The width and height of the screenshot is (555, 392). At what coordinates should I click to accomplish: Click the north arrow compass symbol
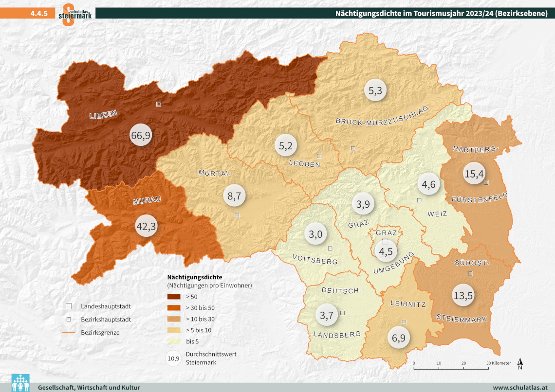pyautogui.click(x=520, y=364)
